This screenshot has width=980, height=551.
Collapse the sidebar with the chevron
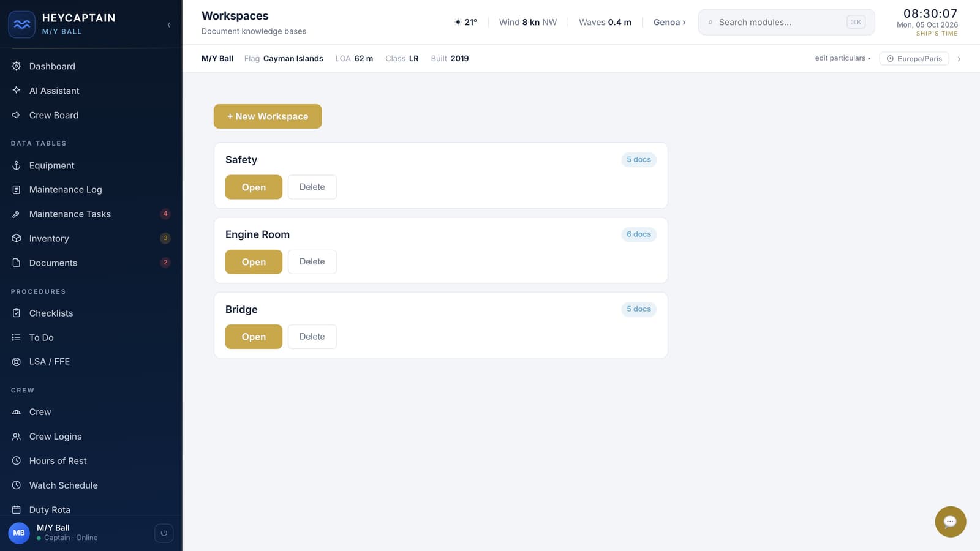click(x=168, y=25)
